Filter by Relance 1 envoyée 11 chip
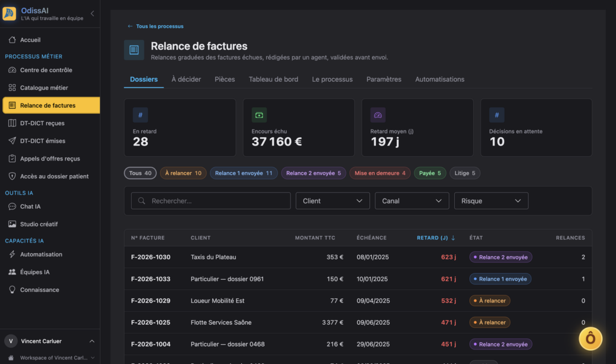The width and height of the screenshot is (616, 364). coord(244,173)
